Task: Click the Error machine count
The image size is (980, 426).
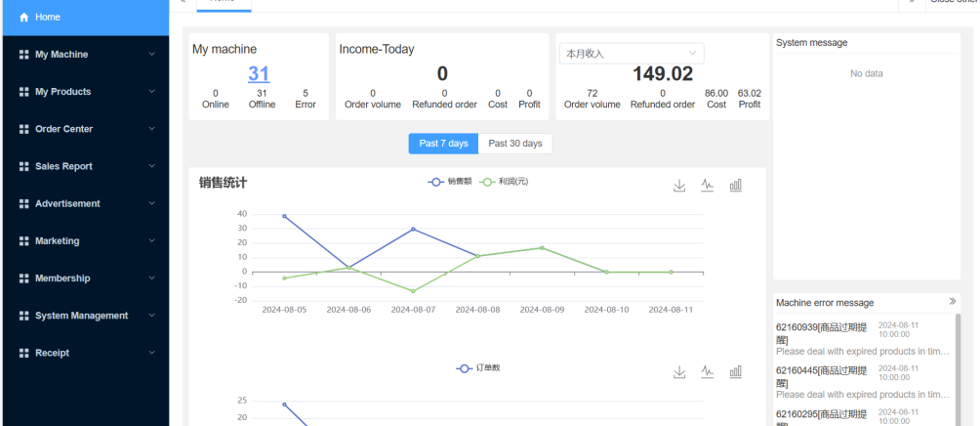Action: [x=306, y=93]
